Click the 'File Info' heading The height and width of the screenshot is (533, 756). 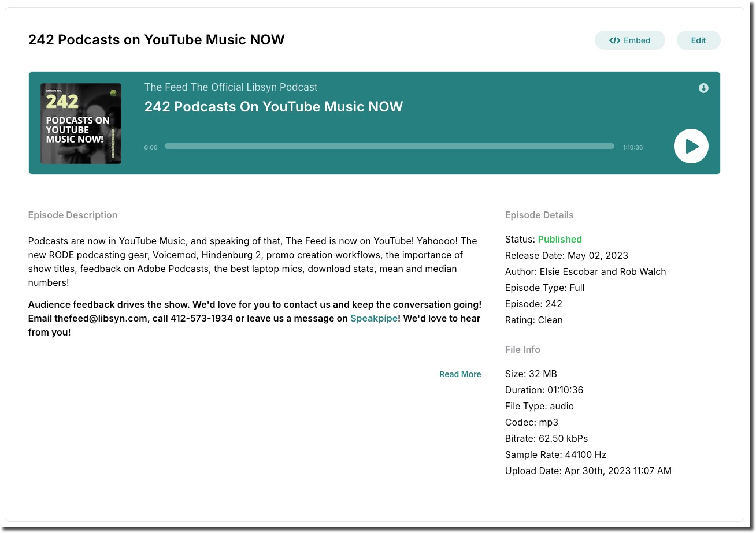tap(522, 349)
